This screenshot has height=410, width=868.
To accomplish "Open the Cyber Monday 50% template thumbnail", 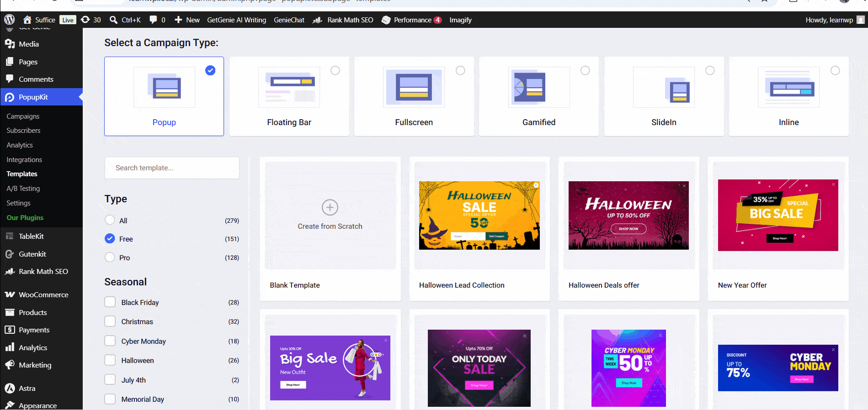I will [x=628, y=368].
